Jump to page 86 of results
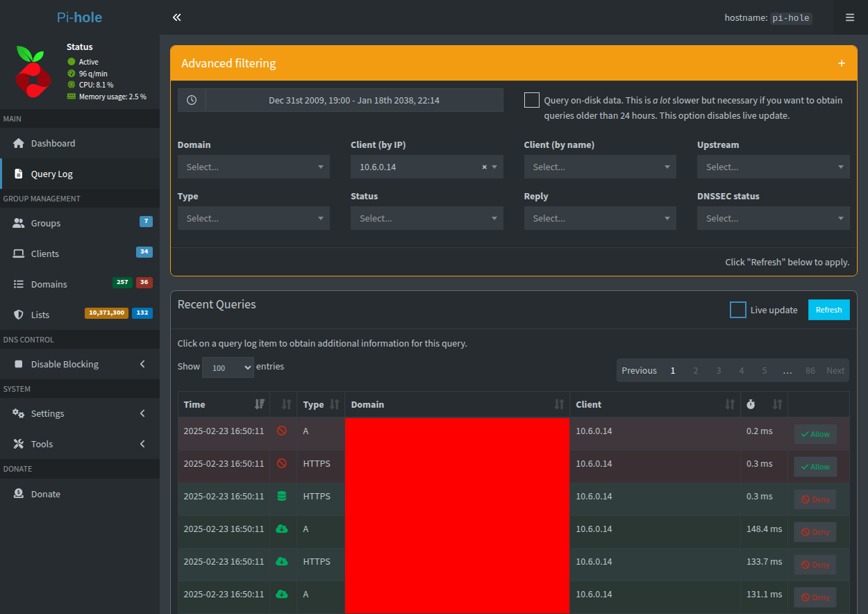 point(810,370)
